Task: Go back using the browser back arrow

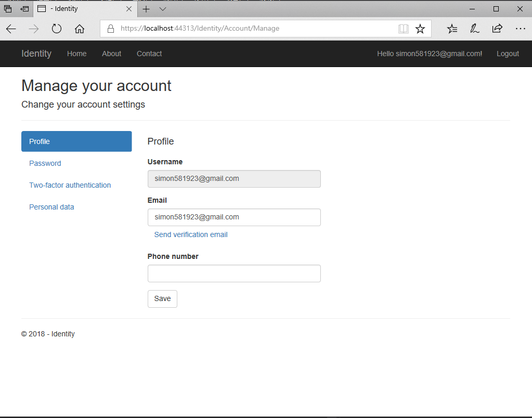Action: pyautogui.click(x=11, y=29)
